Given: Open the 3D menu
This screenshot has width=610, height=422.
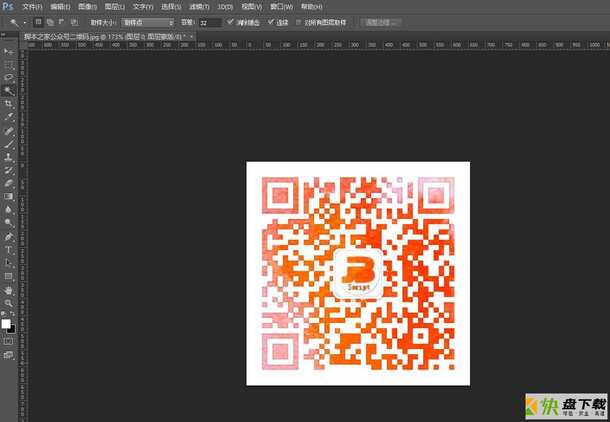Looking at the screenshot, I should pos(225,7).
